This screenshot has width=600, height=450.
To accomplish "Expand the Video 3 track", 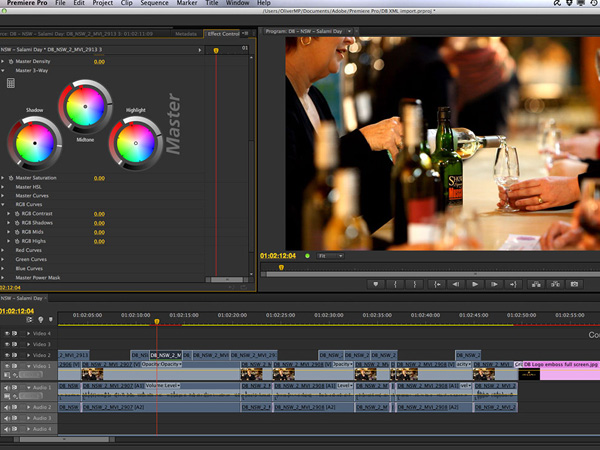I will [x=28, y=344].
